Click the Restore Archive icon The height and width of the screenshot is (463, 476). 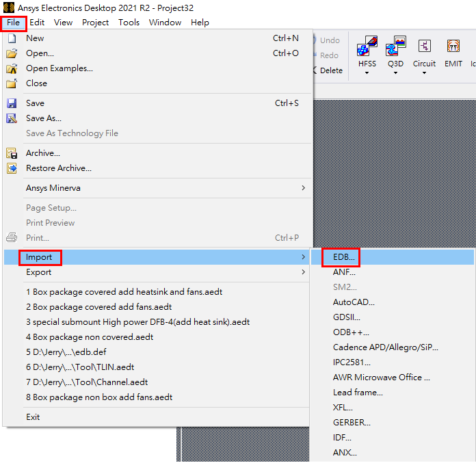(x=12, y=168)
